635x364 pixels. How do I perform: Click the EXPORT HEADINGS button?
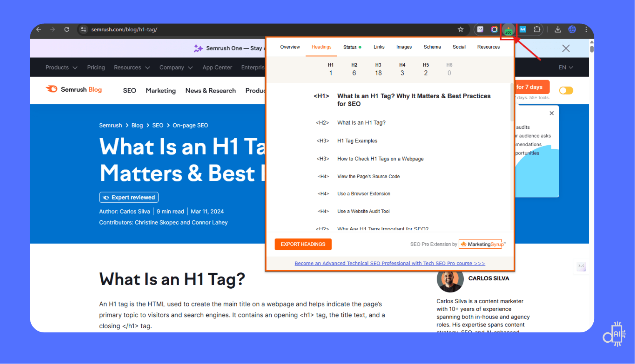303,244
